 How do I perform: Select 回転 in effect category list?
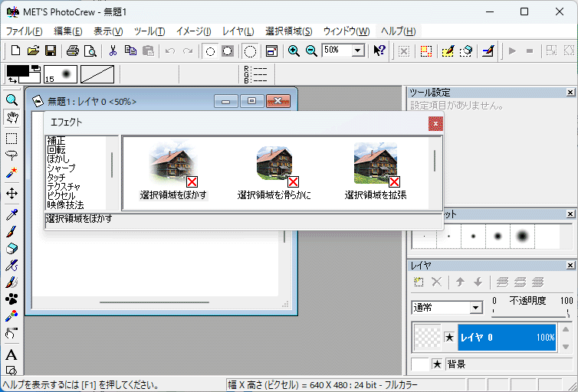pyautogui.click(x=56, y=149)
